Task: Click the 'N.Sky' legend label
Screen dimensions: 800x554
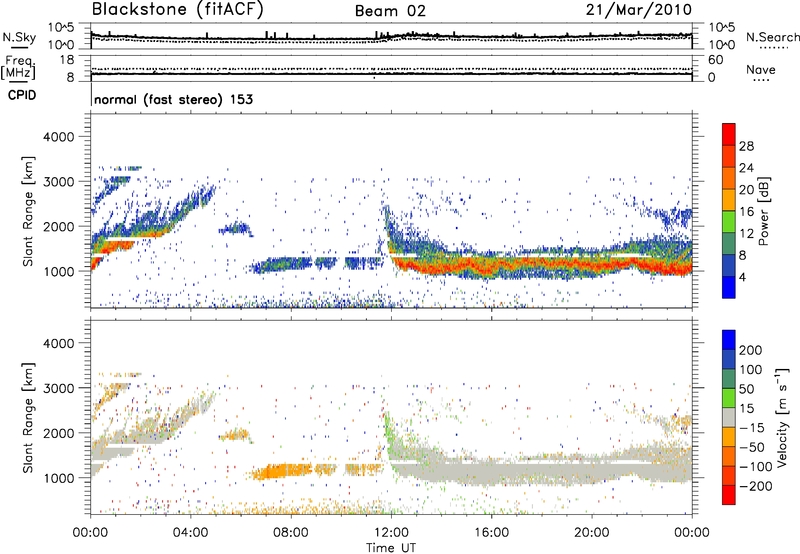Action: click(19, 37)
